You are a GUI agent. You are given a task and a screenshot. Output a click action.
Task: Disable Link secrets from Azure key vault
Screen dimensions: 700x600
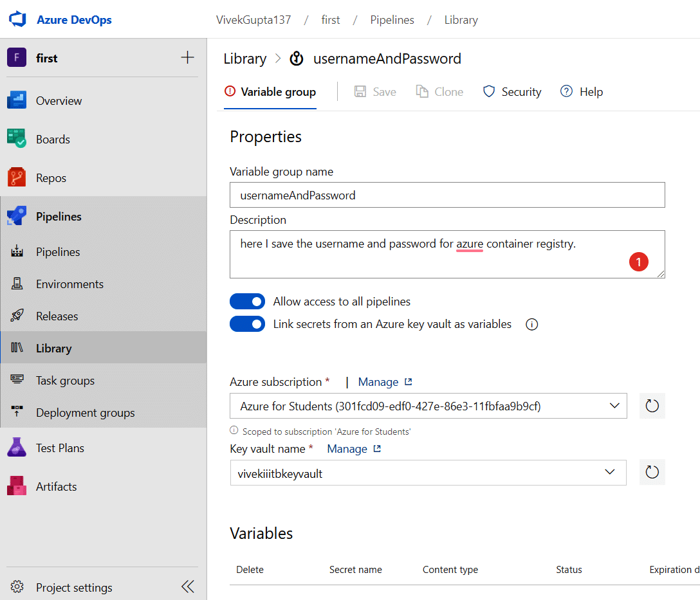coord(248,324)
